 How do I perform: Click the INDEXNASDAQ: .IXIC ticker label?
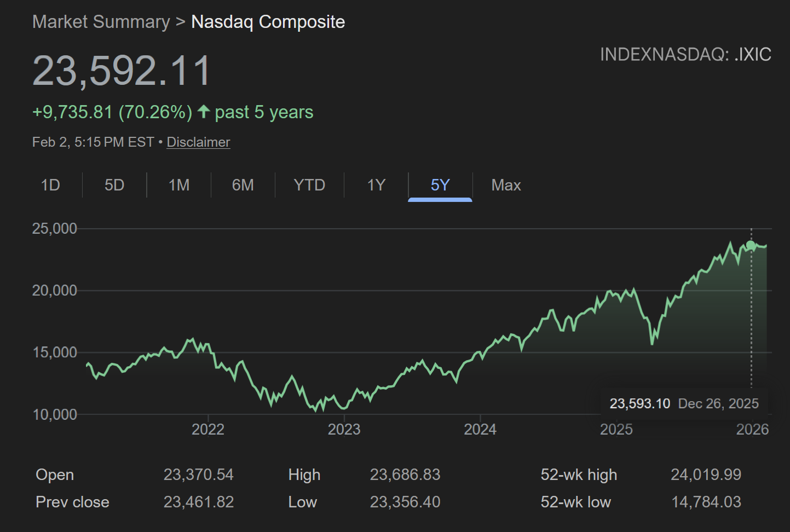click(x=686, y=54)
